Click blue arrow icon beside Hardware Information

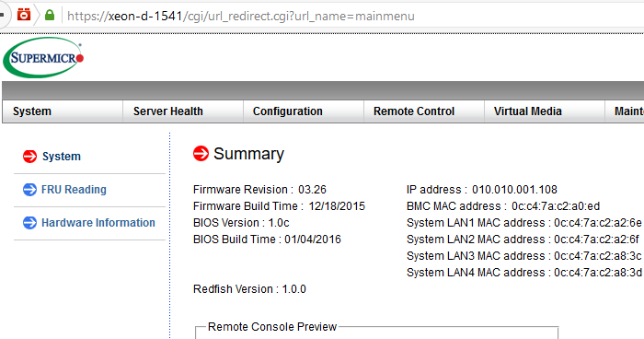pyautogui.click(x=30, y=223)
